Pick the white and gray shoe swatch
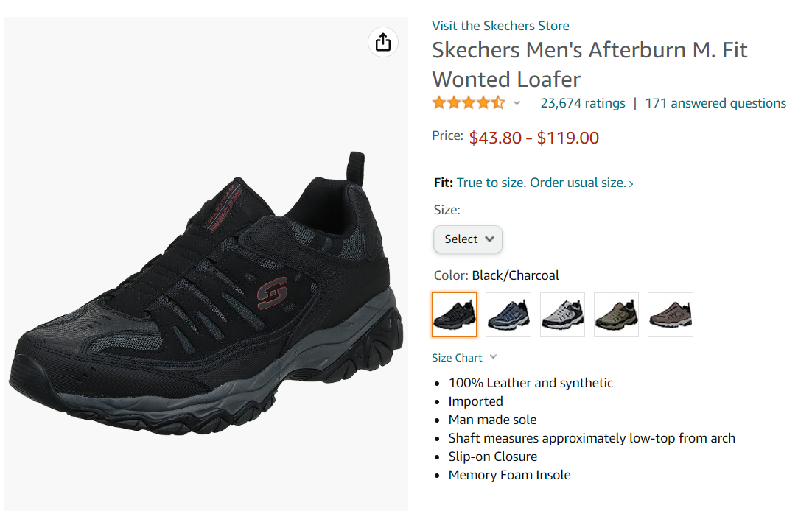This screenshot has height=511, width=812. [562, 315]
